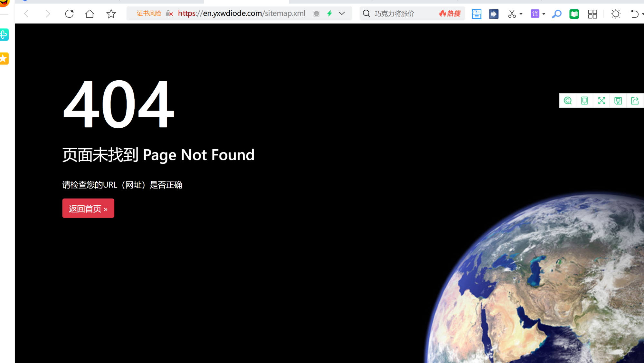Activate the scissors screenshot tool
The width and height of the screenshot is (644, 363).
point(512,14)
